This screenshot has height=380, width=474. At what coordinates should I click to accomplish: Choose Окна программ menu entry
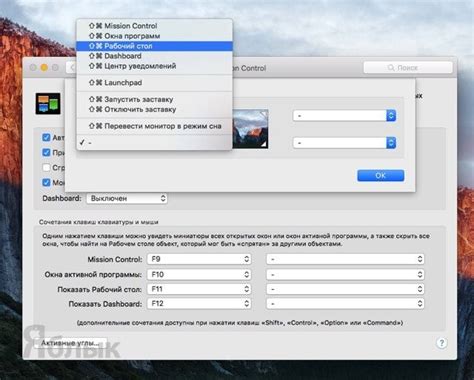(x=154, y=36)
